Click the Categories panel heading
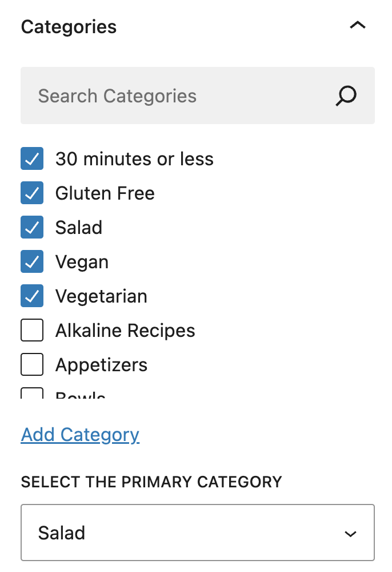The height and width of the screenshot is (572, 392). [x=69, y=27]
